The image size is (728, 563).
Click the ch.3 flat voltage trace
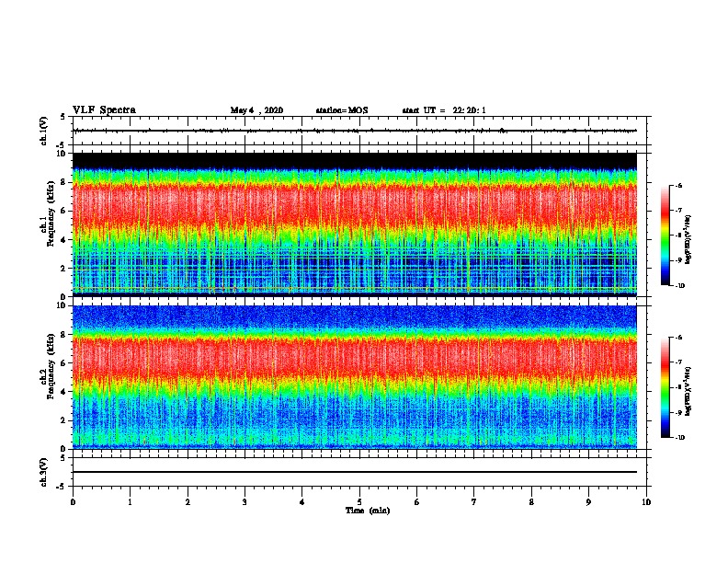[355, 472]
